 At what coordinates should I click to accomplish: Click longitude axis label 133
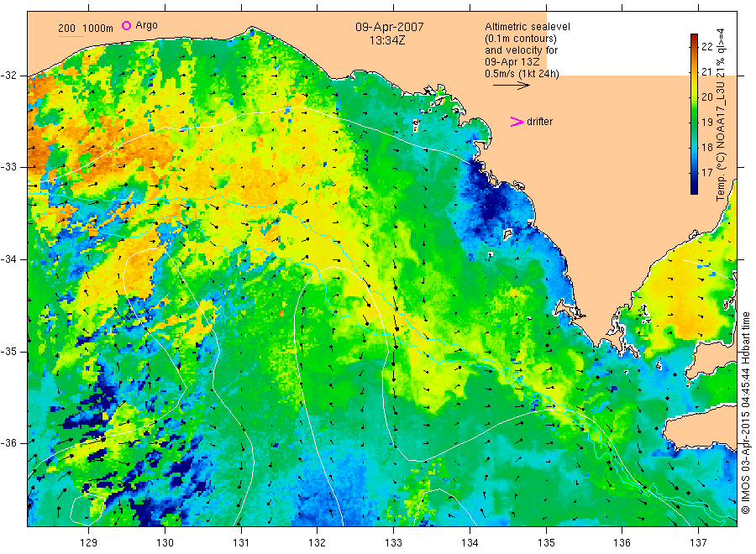[393, 543]
